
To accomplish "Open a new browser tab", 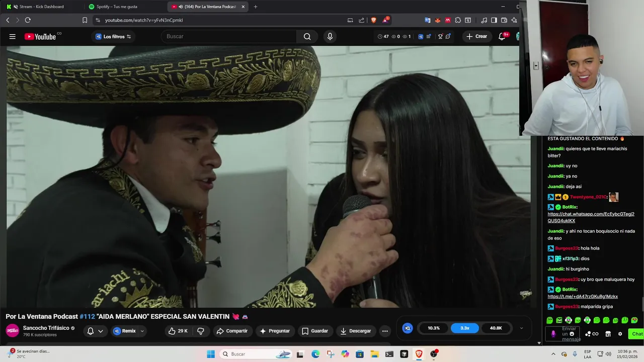I will click(256, 7).
